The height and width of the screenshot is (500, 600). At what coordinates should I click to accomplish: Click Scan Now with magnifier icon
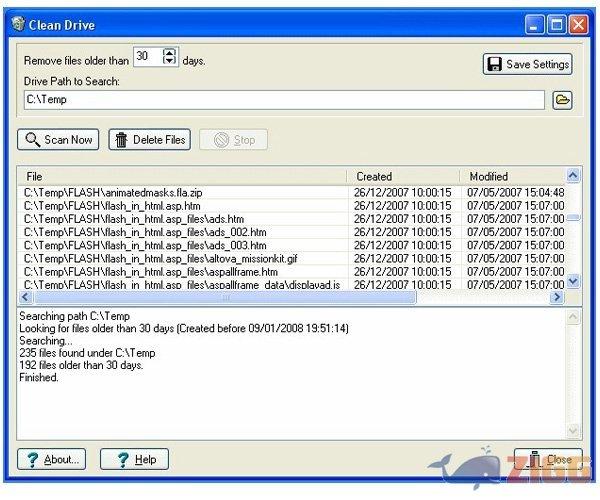click(59, 140)
